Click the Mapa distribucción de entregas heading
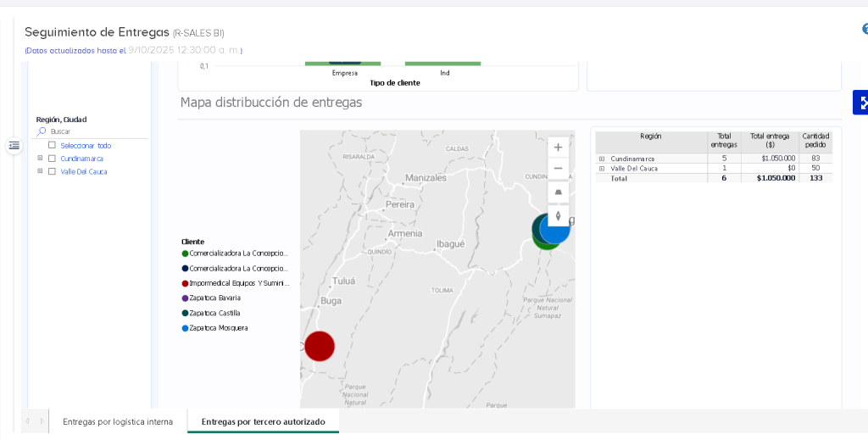Image resolution: width=868 pixels, height=440 pixels. tap(271, 103)
